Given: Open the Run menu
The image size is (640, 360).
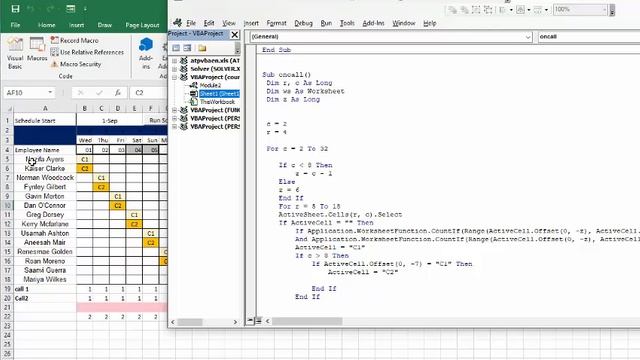Looking at the screenshot, I should 326,23.
